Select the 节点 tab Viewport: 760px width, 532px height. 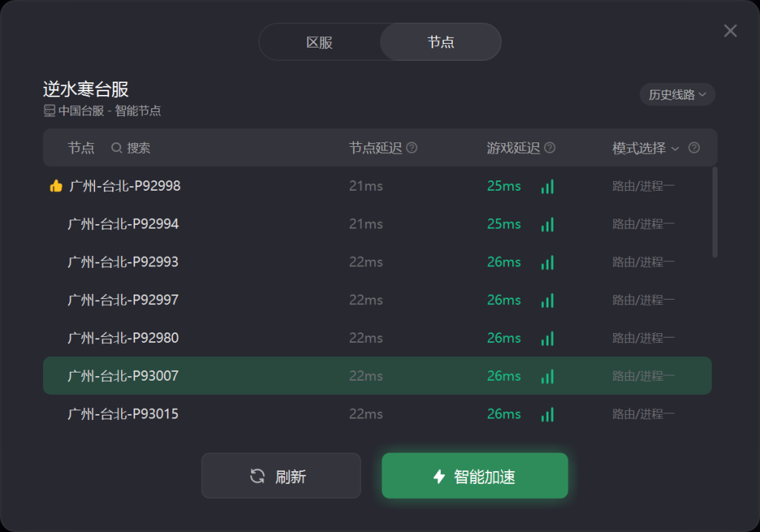441,42
